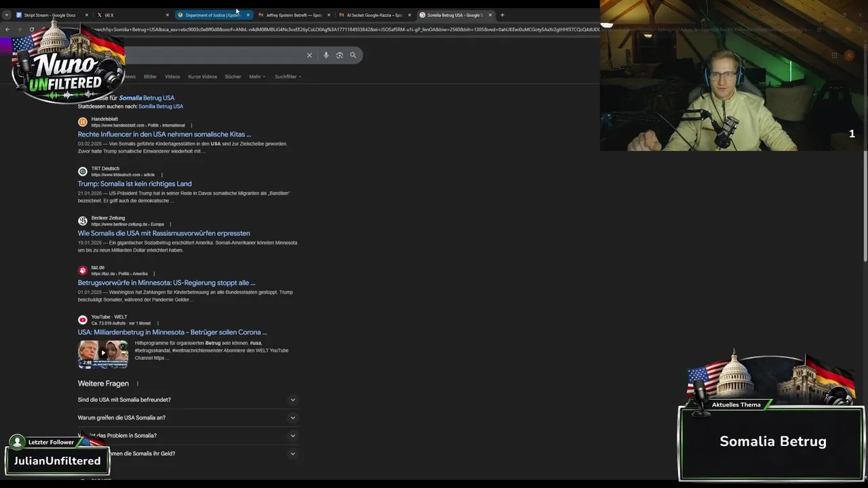
Task: Open the Kurze Videos search filter
Action: pyautogui.click(x=203, y=77)
